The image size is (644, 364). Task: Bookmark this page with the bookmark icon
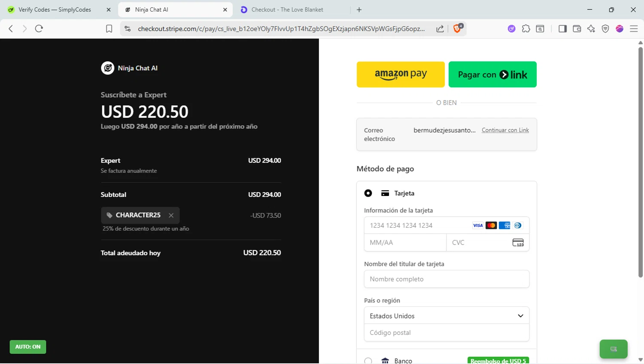[109, 29]
